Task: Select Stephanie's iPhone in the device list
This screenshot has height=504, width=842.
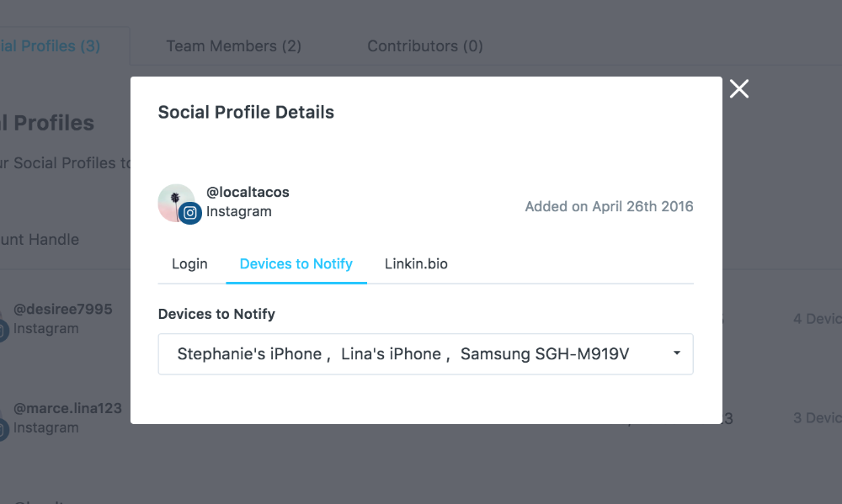Action: (x=250, y=354)
